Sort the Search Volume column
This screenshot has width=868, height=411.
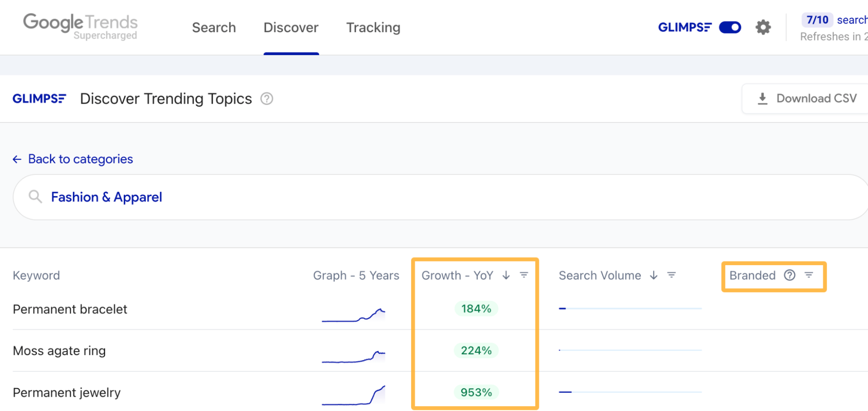[653, 275]
